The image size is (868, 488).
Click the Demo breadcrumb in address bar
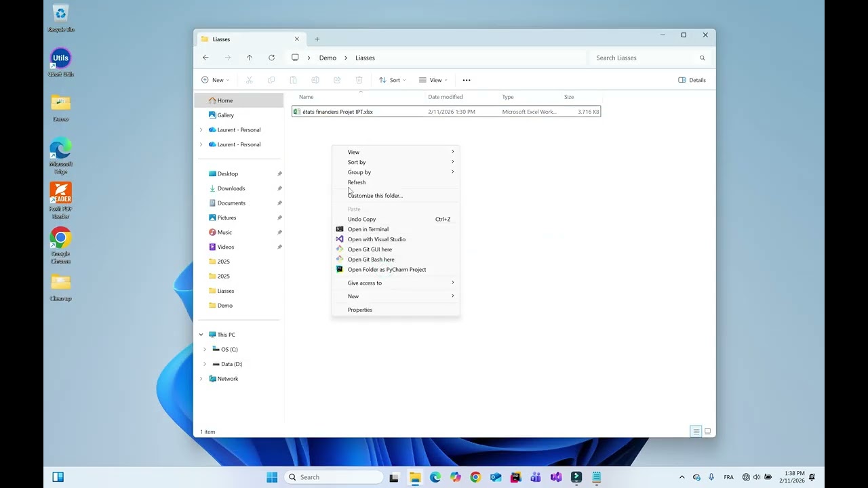click(328, 58)
